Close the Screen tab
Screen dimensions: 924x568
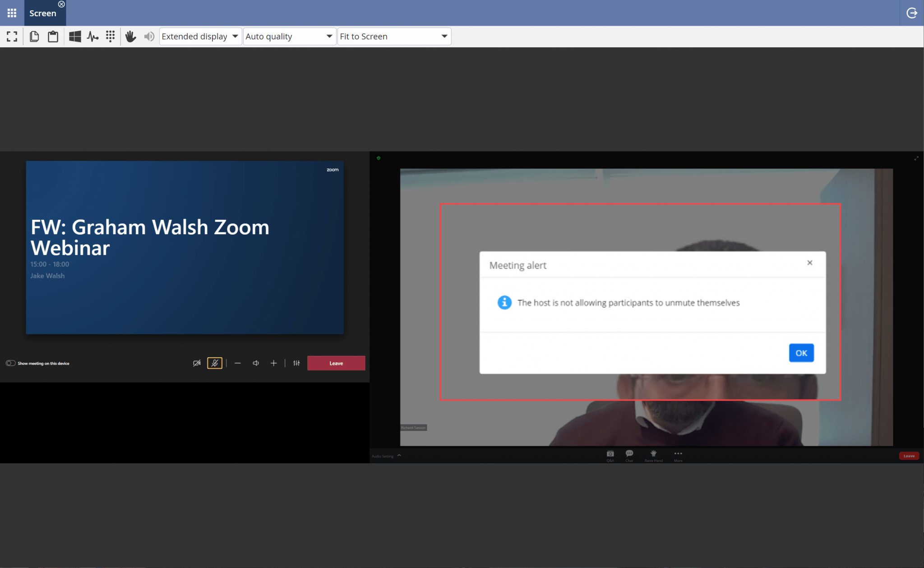coord(61,4)
